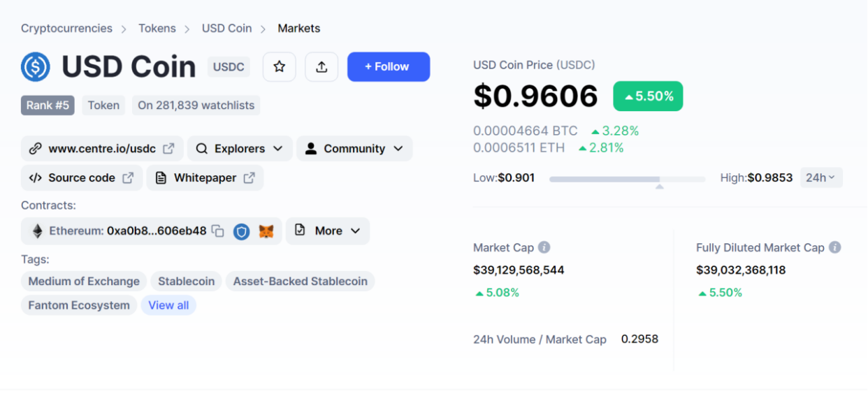
Task: Click the USD Coin logo icon
Action: 36,67
